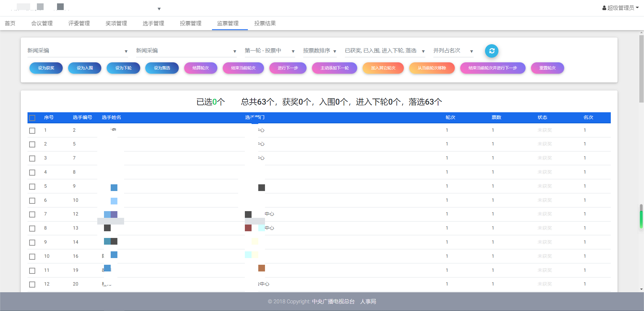Screen dimensions: 644x311
Task: Click the 设为落选 button
Action: [162, 68]
